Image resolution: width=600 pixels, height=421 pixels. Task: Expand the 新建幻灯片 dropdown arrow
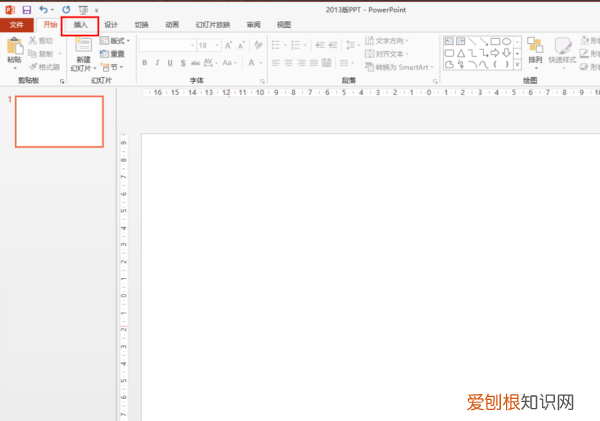95,69
